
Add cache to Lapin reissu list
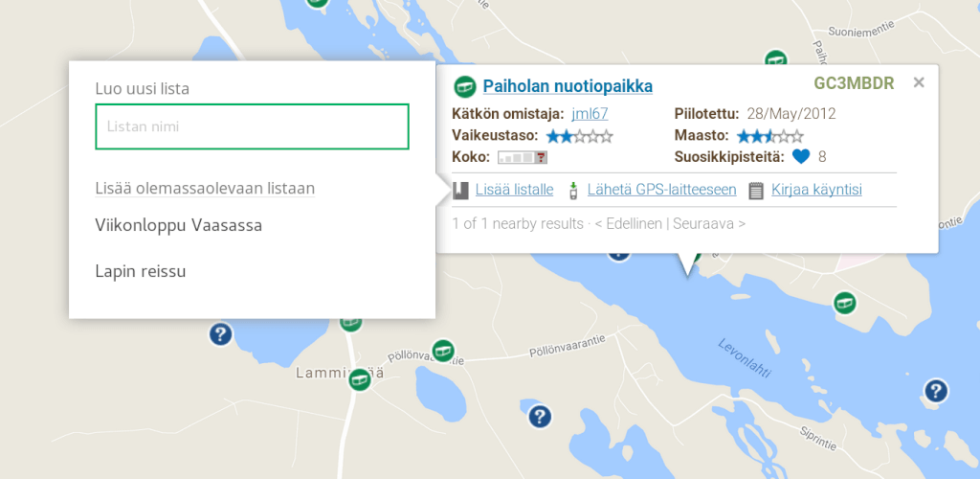point(141,271)
